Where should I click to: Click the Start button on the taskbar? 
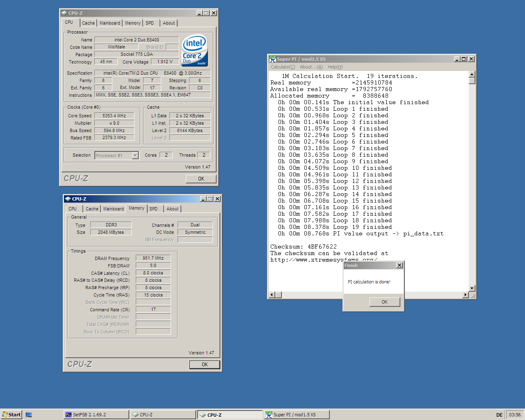click(x=11, y=415)
